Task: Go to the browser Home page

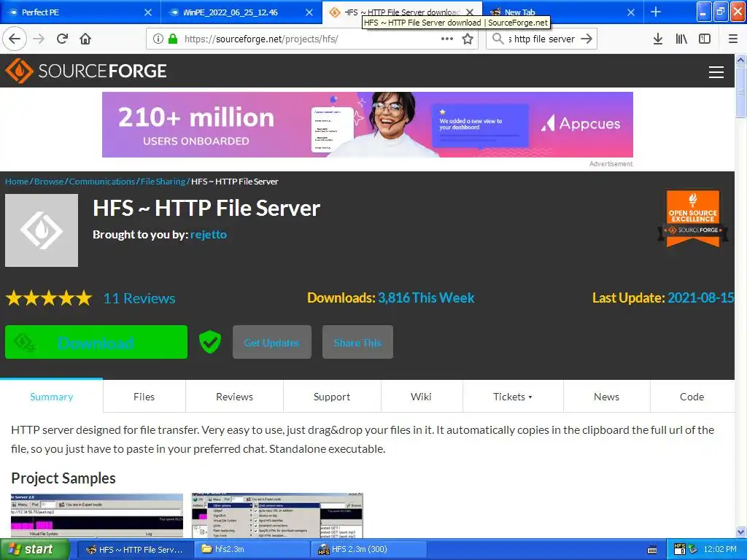Action: pyautogui.click(x=85, y=39)
